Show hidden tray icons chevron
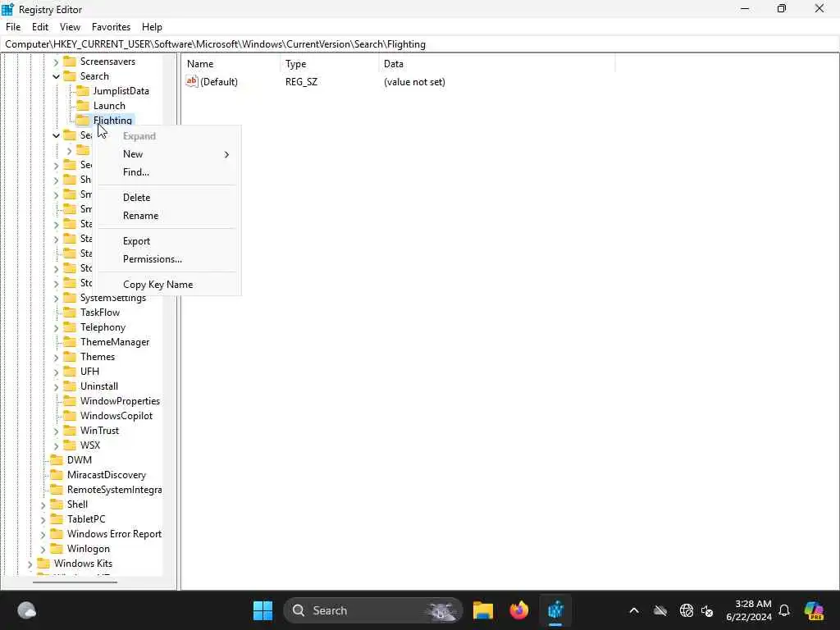Screen dimensions: 840x630 [x=634, y=610]
